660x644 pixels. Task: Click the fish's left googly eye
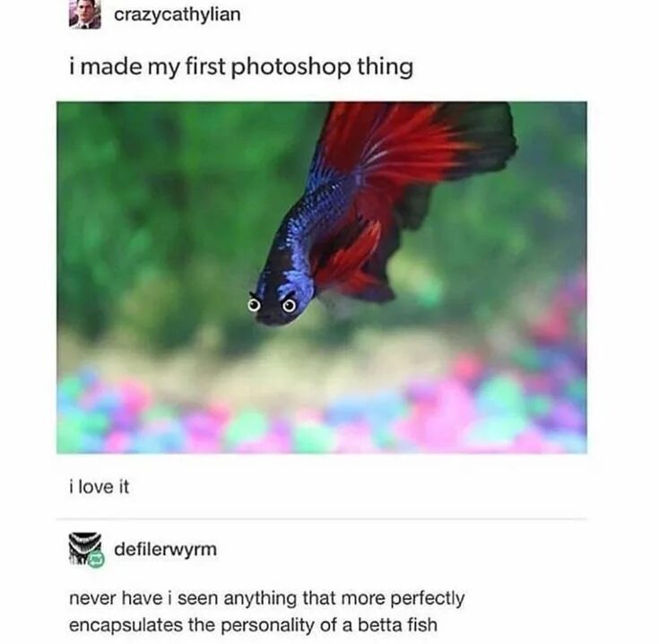253,305
